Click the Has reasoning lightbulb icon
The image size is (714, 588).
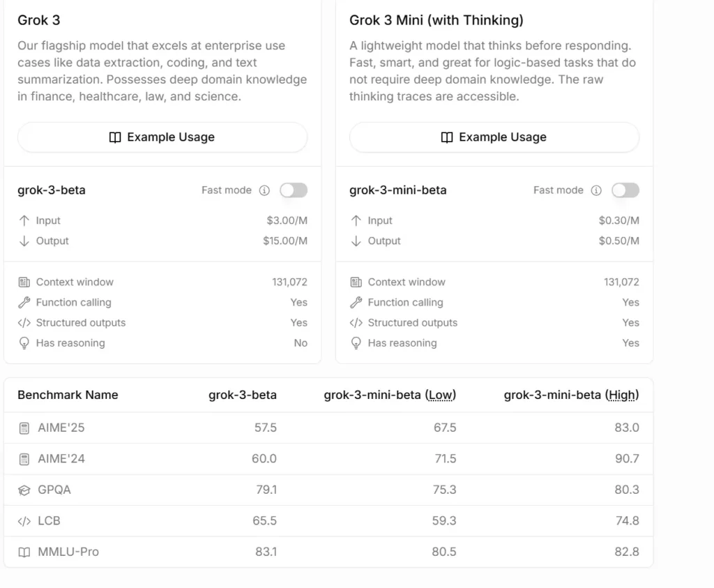(22, 342)
